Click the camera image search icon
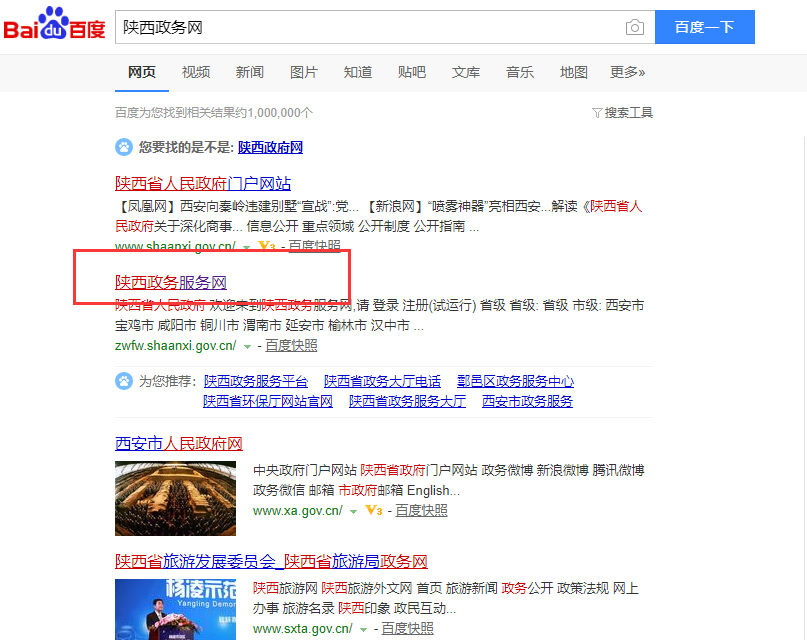 click(x=634, y=27)
